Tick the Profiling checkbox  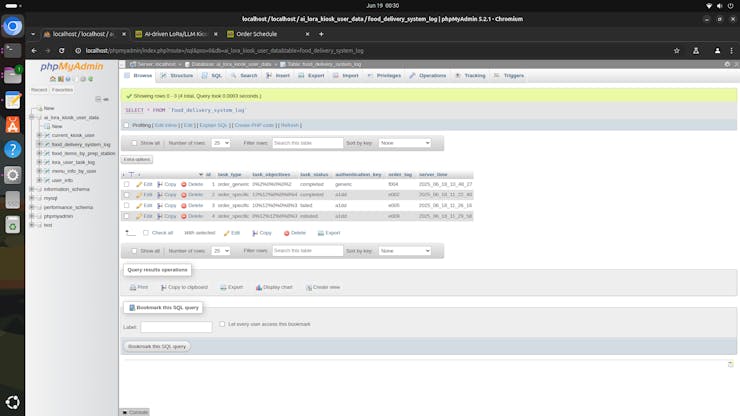[x=126, y=125]
